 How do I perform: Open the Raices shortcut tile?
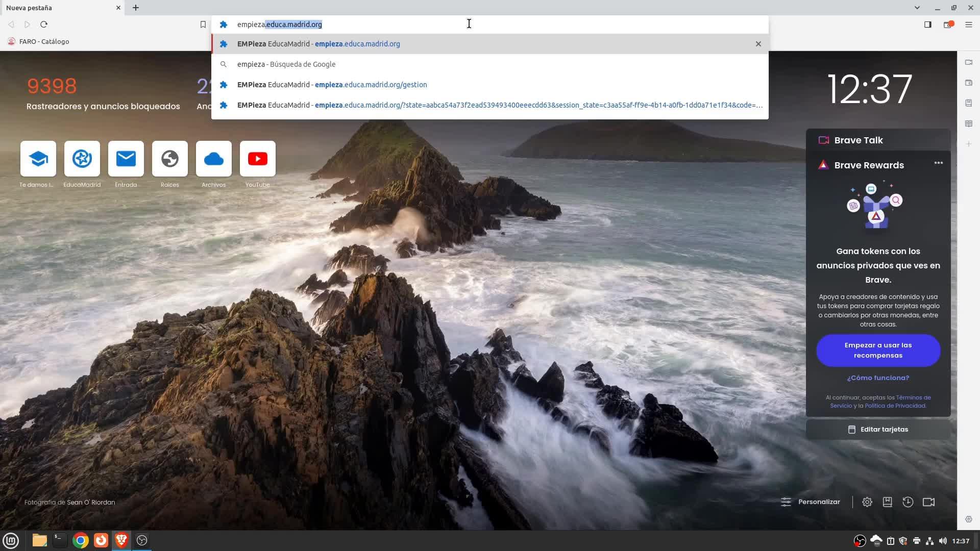click(169, 159)
